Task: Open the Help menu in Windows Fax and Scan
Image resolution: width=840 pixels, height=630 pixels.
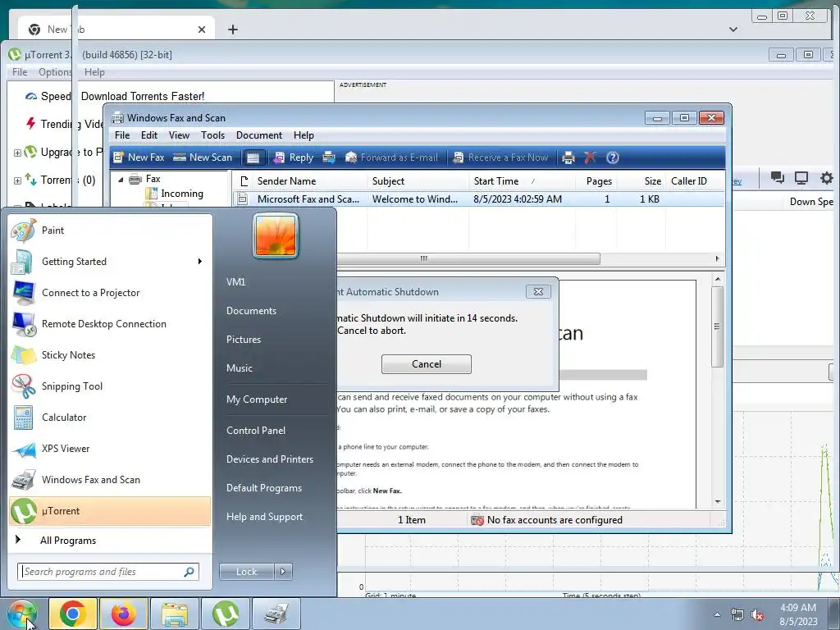Action: (304, 135)
